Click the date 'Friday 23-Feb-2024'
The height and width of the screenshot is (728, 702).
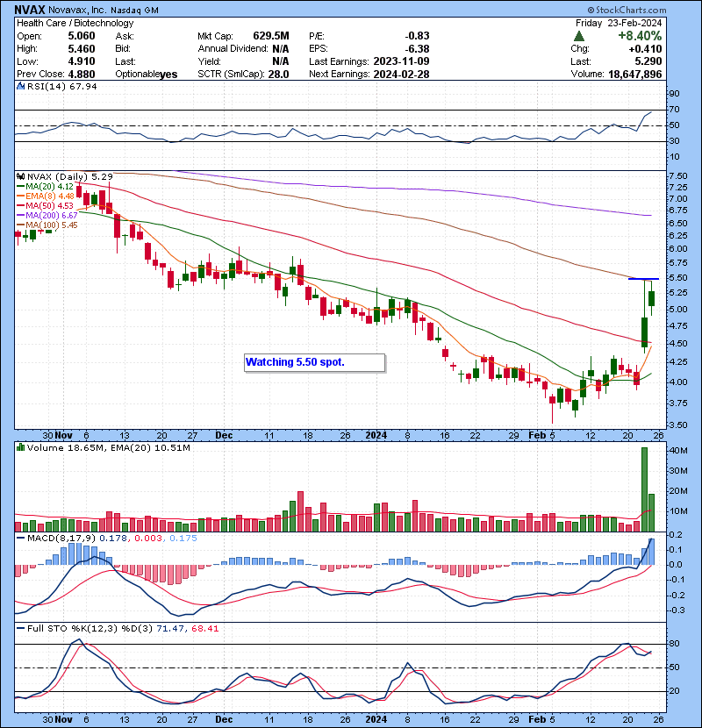coord(619,23)
